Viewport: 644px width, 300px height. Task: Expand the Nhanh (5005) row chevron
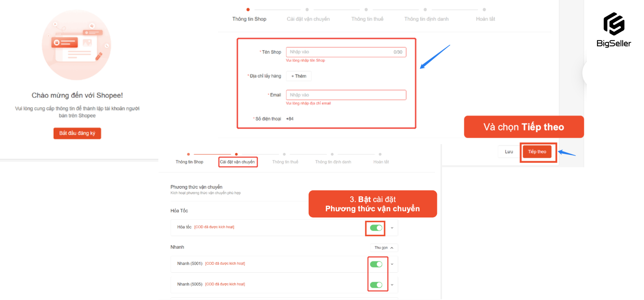coord(392,285)
